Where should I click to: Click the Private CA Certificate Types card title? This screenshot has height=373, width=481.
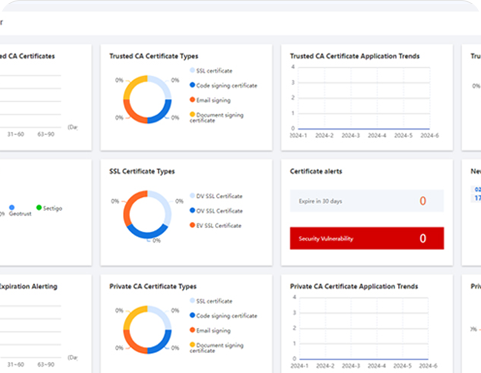click(153, 286)
